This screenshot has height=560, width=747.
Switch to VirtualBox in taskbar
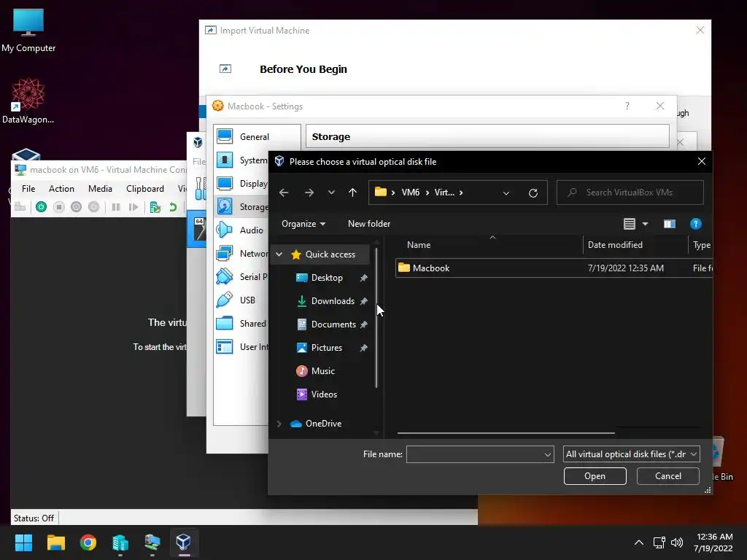coord(184,542)
